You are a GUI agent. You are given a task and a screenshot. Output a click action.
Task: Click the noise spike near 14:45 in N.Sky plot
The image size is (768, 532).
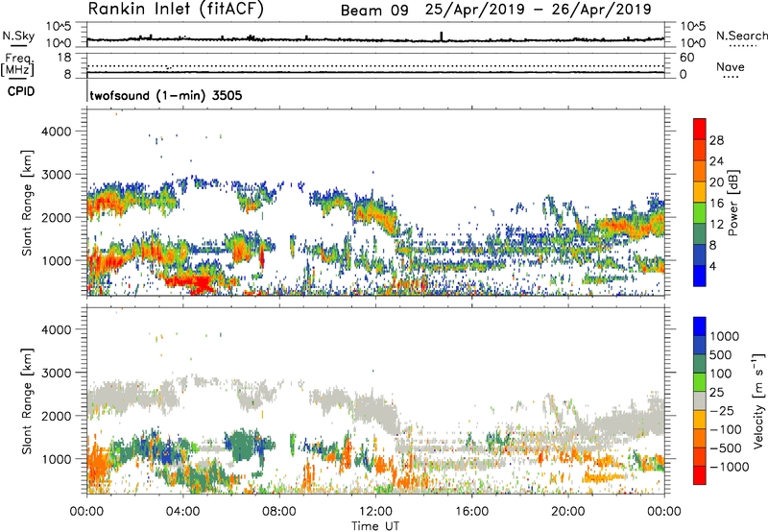point(442,36)
